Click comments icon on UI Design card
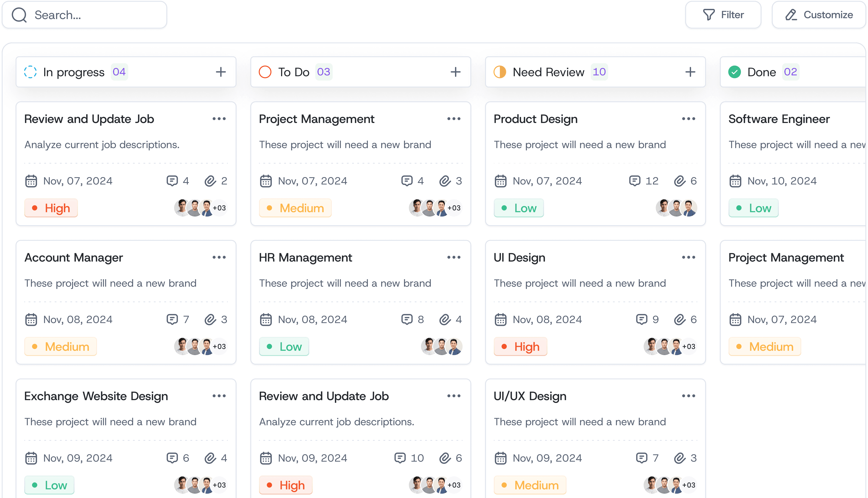The image size is (868, 498). click(642, 319)
